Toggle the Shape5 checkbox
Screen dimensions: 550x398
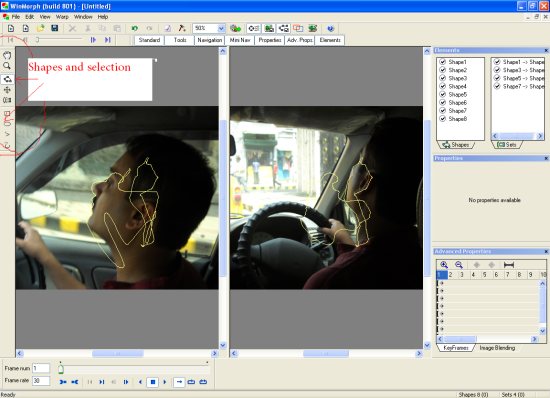click(x=443, y=94)
